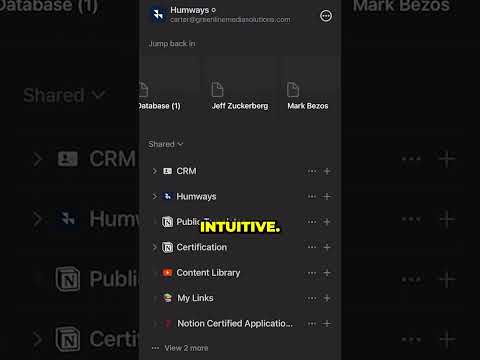480x360 pixels.
Task: Click the Humways workspace logo at top
Action: tap(158, 14)
